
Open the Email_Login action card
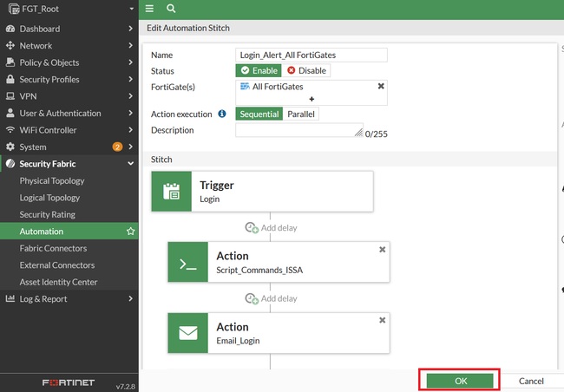coord(279,333)
